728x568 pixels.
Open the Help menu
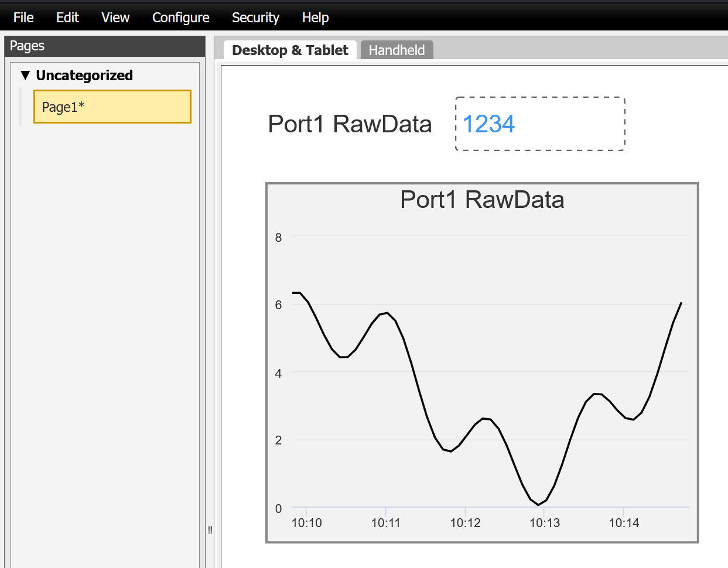click(x=315, y=18)
